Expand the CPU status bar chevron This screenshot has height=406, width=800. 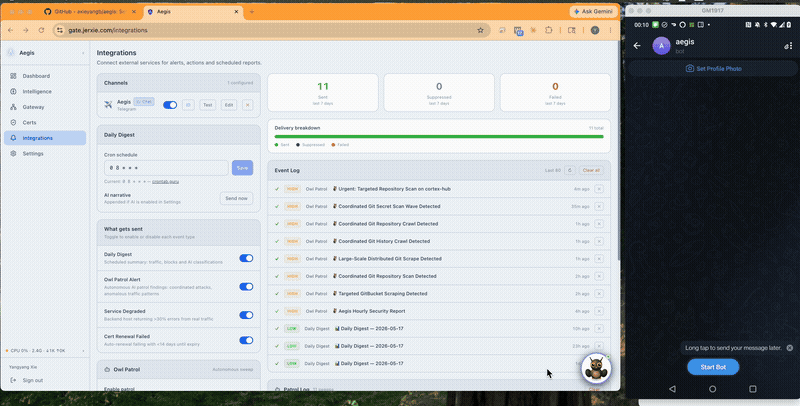tap(83, 351)
